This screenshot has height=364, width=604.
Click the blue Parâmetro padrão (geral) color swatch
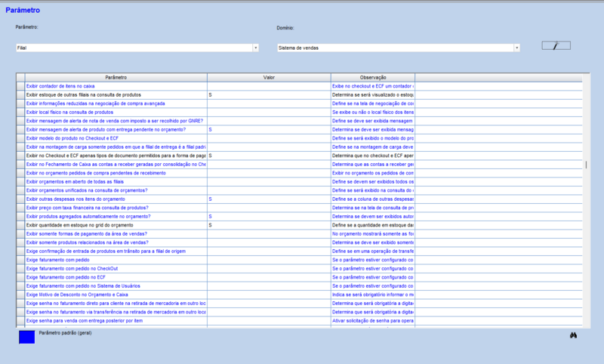click(26, 337)
